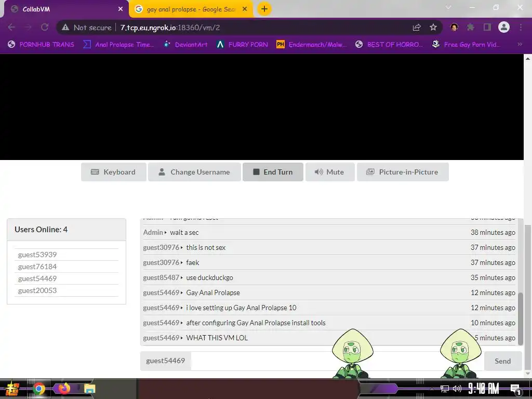Click the chat log scrollbar thumb

pyautogui.click(x=521, y=318)
